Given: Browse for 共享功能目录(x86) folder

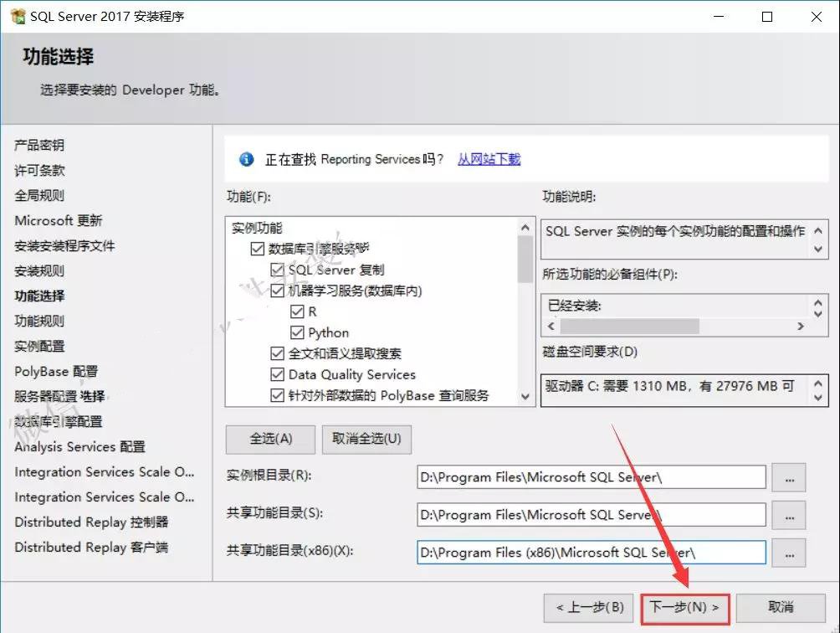Looking at the screenshot, I should 789,553.
